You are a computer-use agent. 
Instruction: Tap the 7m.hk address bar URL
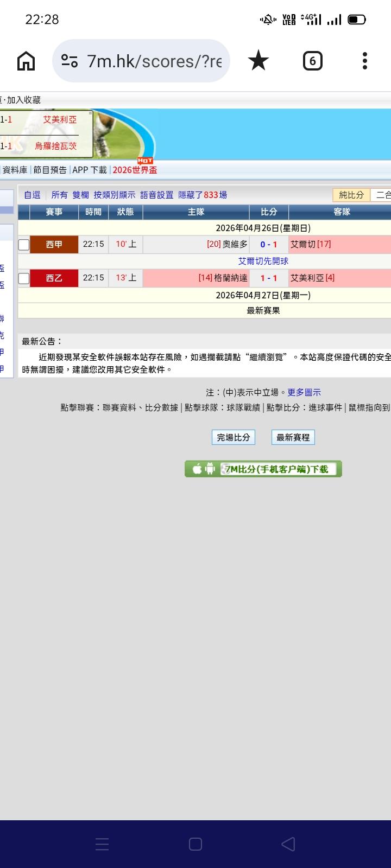coord(154,61)
